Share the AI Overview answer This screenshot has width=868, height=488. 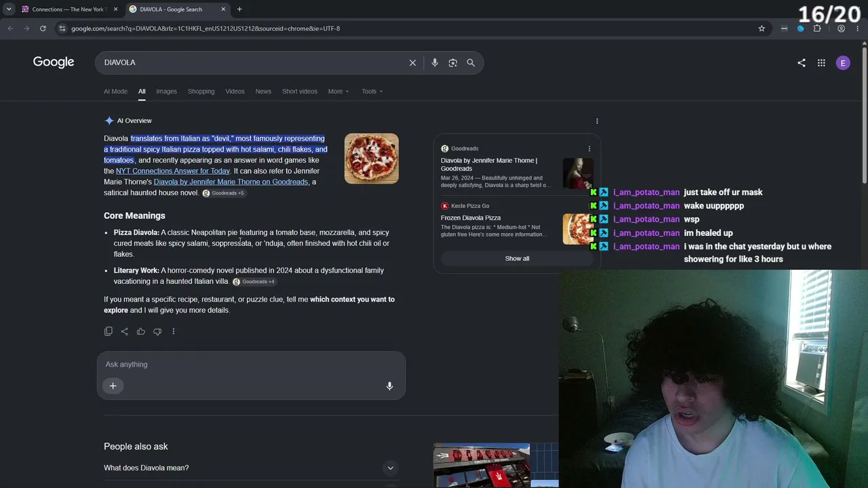click(x=124, y=331)
